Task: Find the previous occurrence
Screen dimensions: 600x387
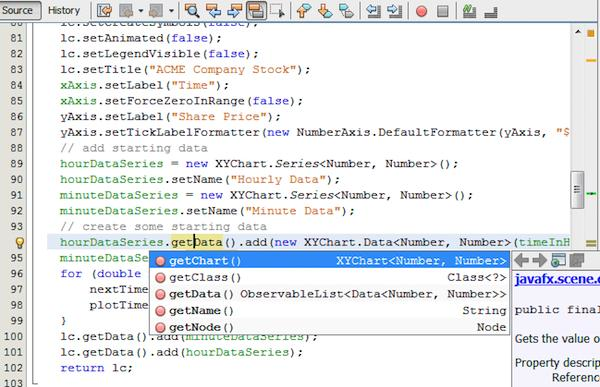Action: [213, 10]
